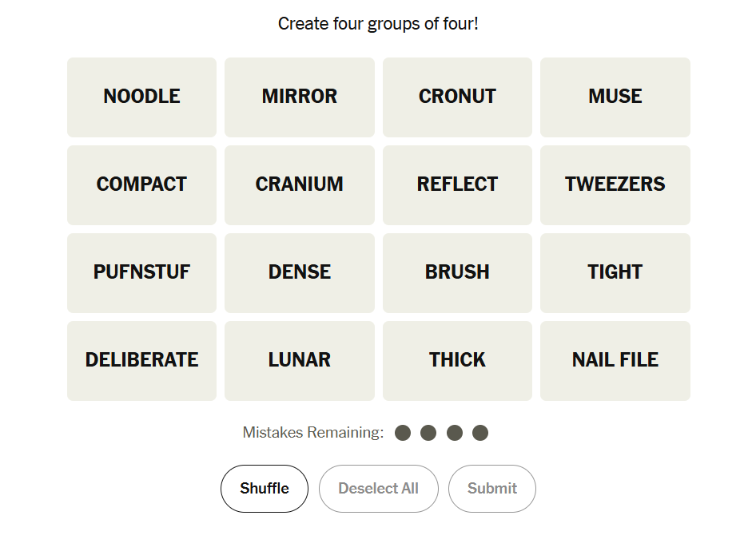Select the NAIL FILE tile

pyautogui.click(x=615, y=360)
